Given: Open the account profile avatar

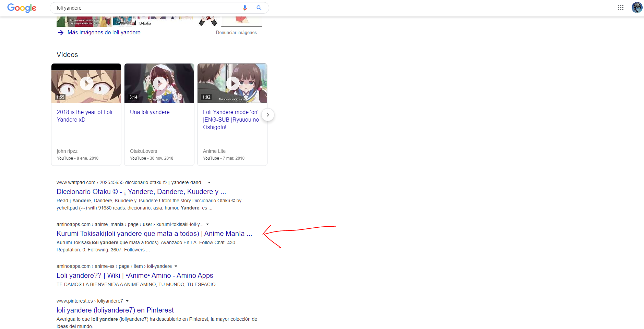Looking at the screenshot, I should (637, 8).
